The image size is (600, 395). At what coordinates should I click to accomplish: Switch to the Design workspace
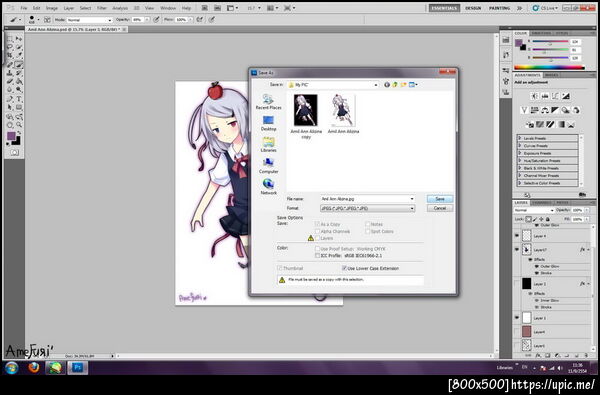pos(473,8)
